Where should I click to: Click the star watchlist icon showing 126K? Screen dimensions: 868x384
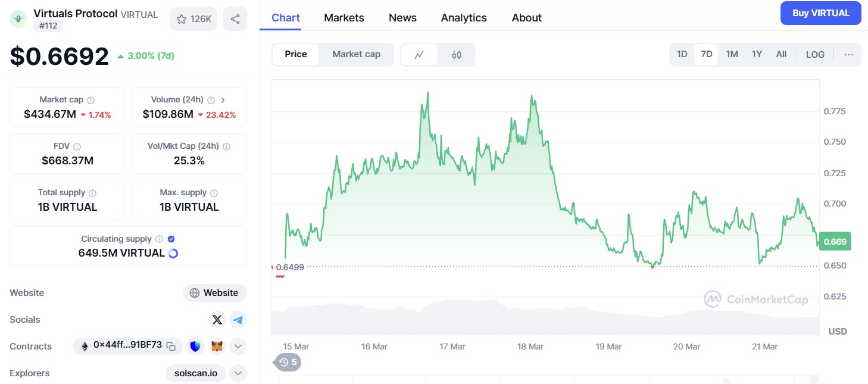coord(194,19)
